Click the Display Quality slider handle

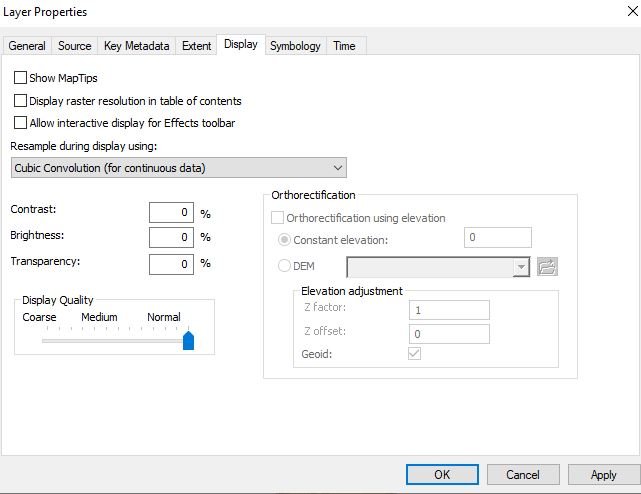tap(188, 341)
